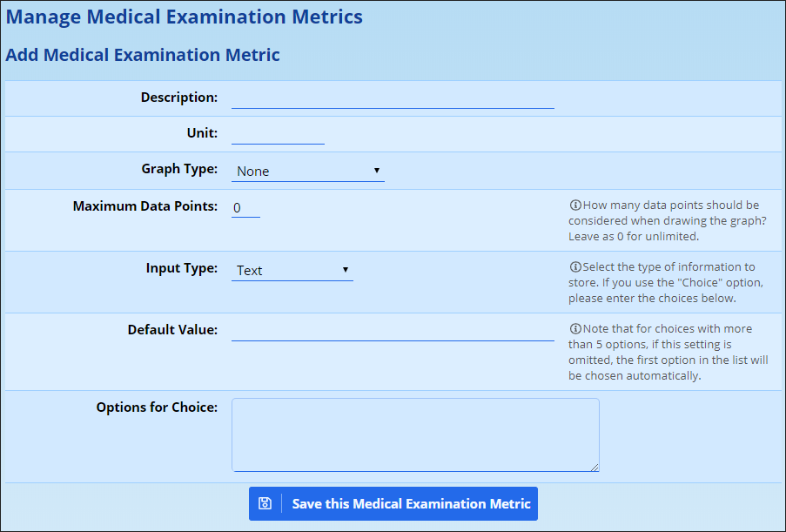Expand the Input Type dropdown showing Text
The width and height of the screenshot is (786, 532).
(292, 270)
